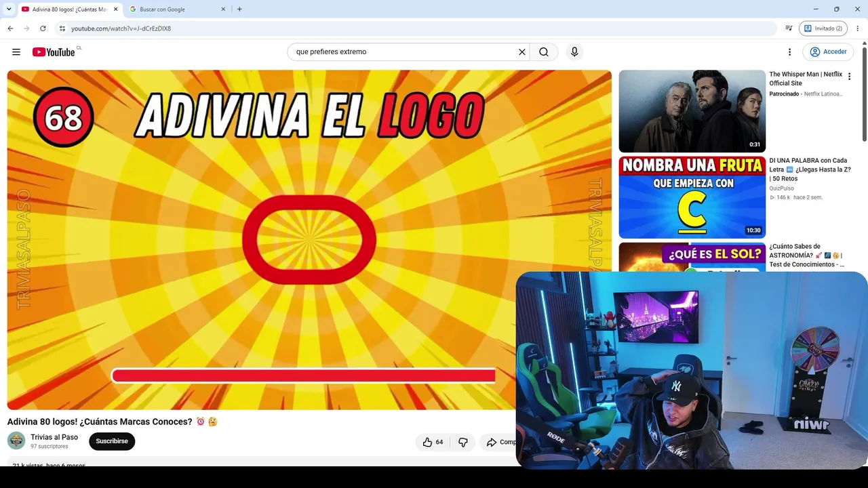The height and width of the screenshot is (488, 868).
Task: Open The Whisper Man Netflix title link
Action: [x=806, y=79]
